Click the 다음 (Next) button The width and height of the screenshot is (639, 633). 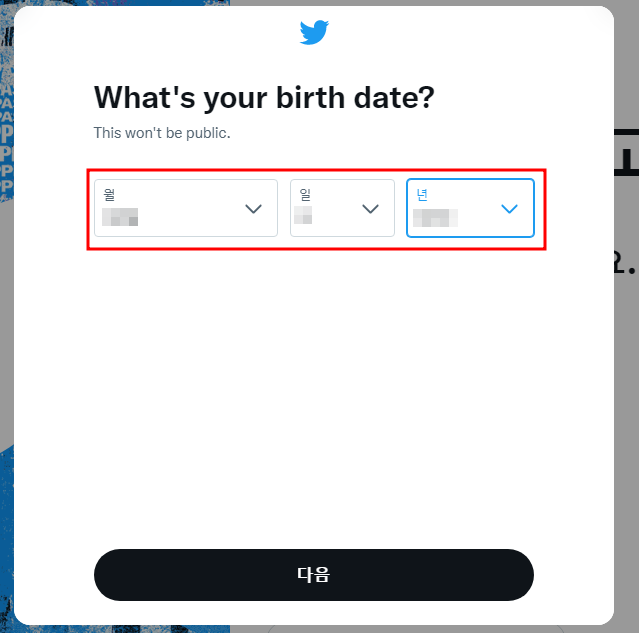click(x=314, y=575)
